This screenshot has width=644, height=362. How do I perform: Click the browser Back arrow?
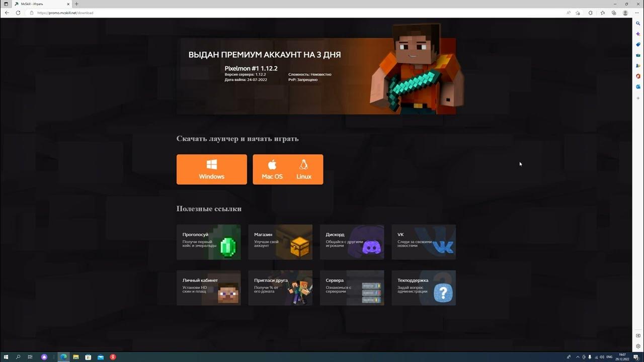coord(7,13)
